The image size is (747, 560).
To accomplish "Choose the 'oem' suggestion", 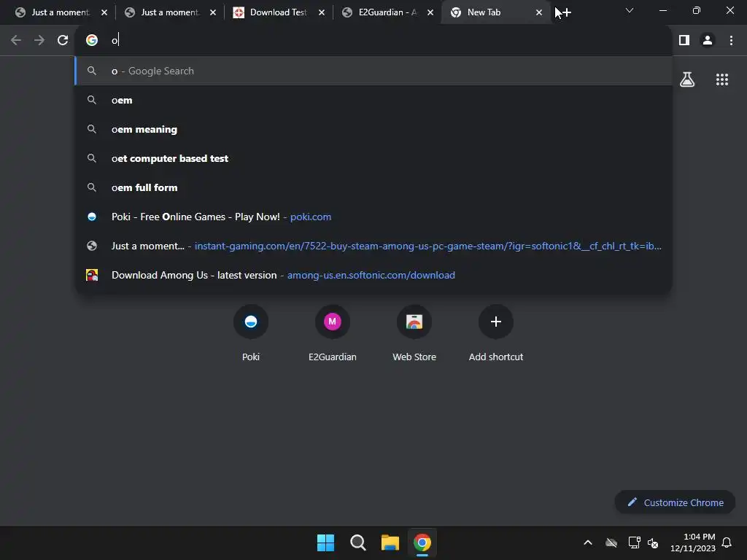I will tap(373, 100).
